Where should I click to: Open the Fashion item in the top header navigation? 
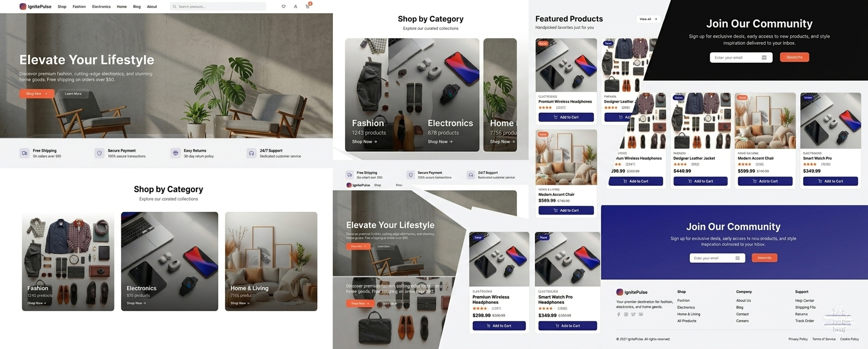coord(79,6)
